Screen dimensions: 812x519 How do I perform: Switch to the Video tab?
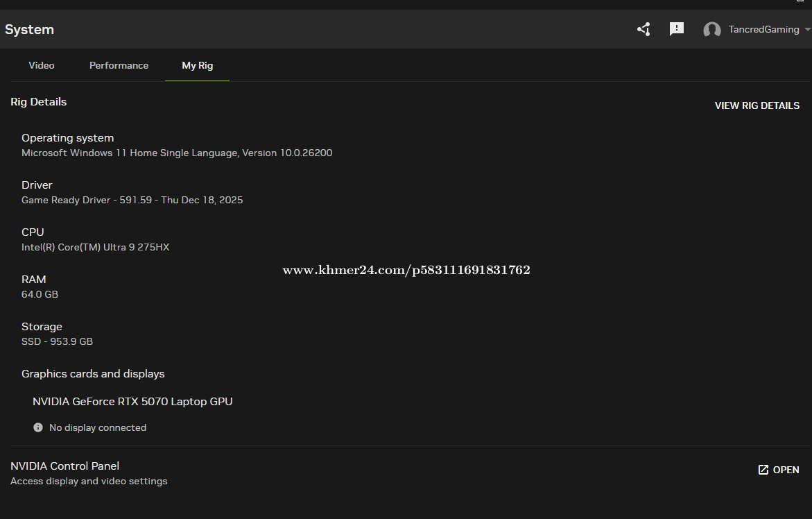[42, 65]
